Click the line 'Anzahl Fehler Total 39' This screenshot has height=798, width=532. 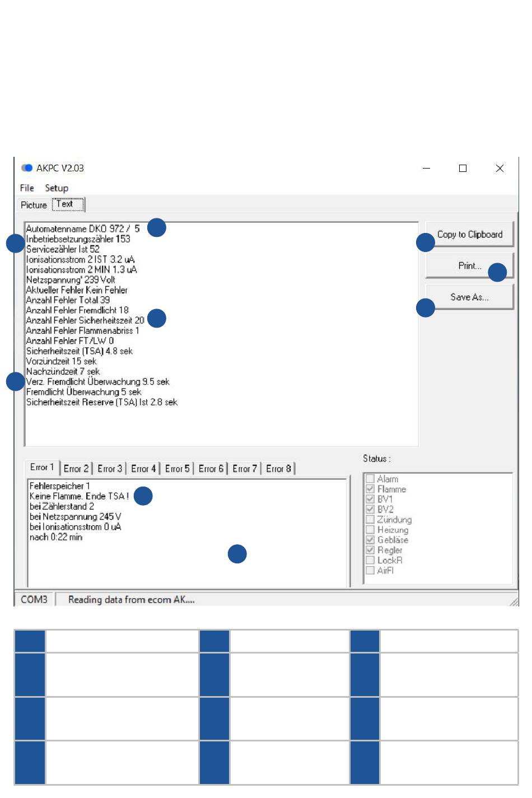(68, 300)
